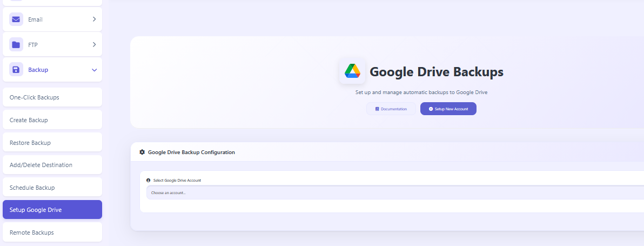This screenshot has width=644, height=246.
Task: Click the Backup floppy disk icon
Action: click(x=16, y=70)
